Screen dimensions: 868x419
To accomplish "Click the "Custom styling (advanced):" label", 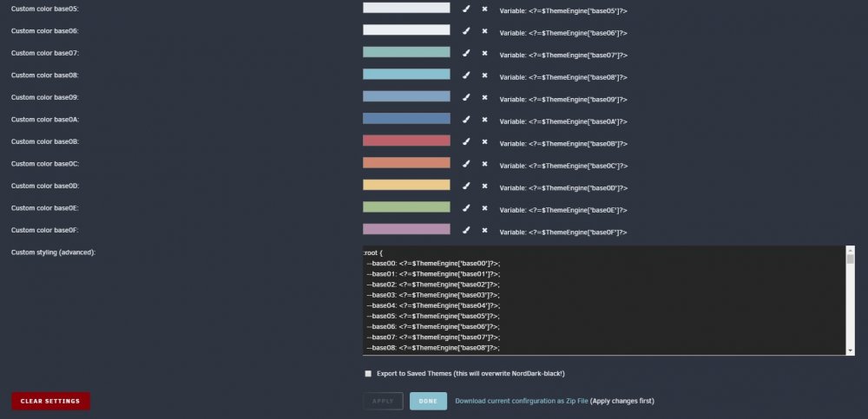I will pos(53,252).
